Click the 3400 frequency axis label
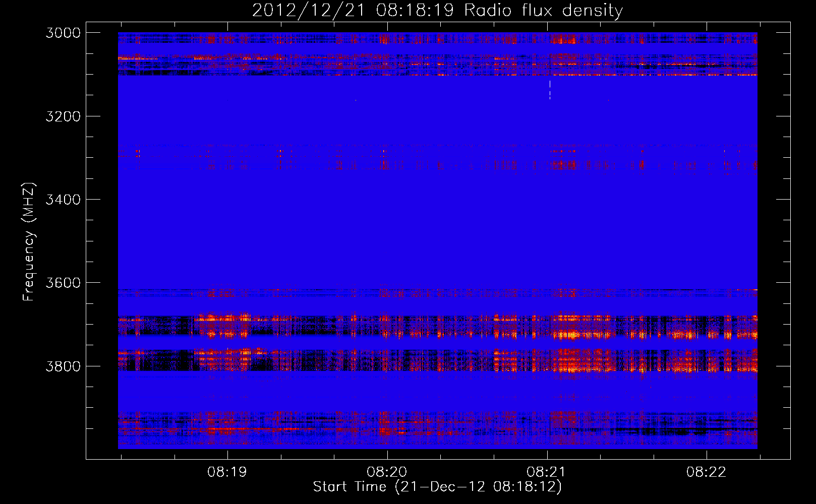Viewport: 816px width, 504px height. click(x=63, y=200)
